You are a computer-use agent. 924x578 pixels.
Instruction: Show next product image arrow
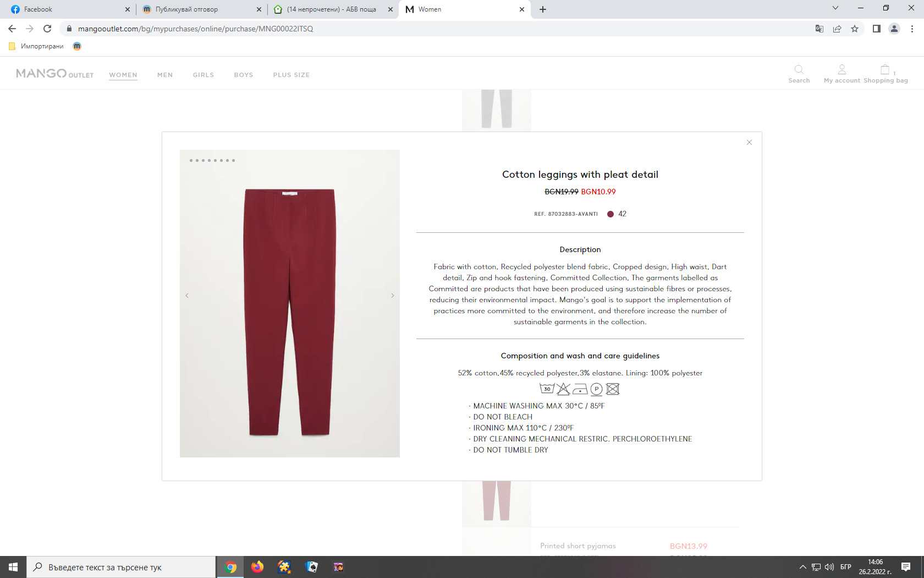click(392, 296)
